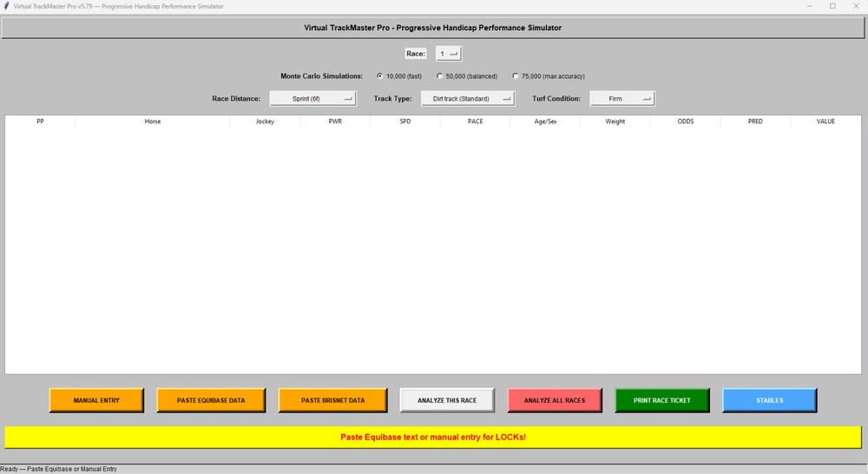Open the Race number dropdown
This screenshot has width=868, height=474.
pyautogui.click(x=449, y=54)
